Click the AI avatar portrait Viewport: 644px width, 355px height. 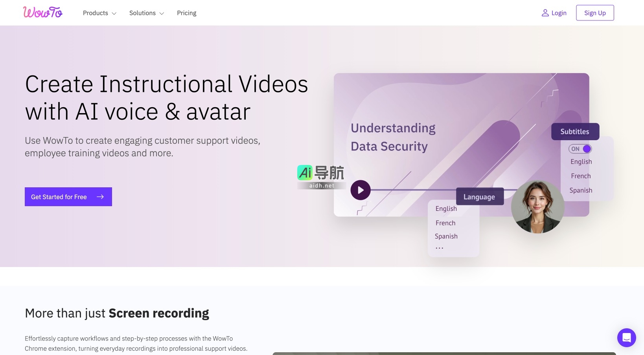coord(537,207)
